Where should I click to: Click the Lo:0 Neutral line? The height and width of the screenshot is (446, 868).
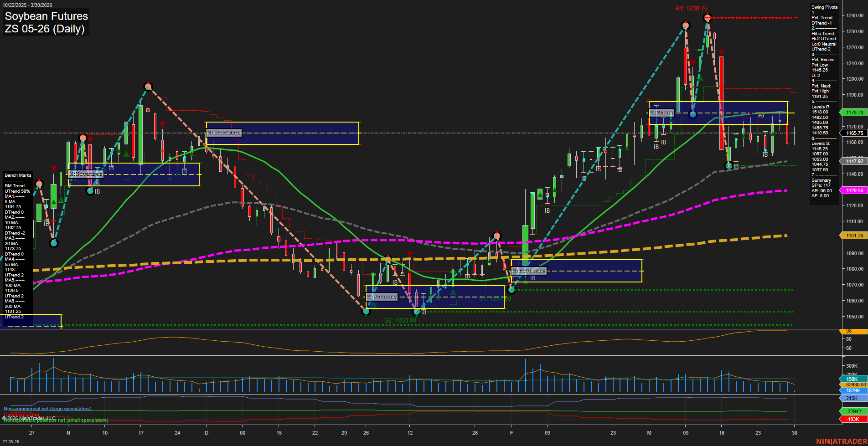[824, 44]
